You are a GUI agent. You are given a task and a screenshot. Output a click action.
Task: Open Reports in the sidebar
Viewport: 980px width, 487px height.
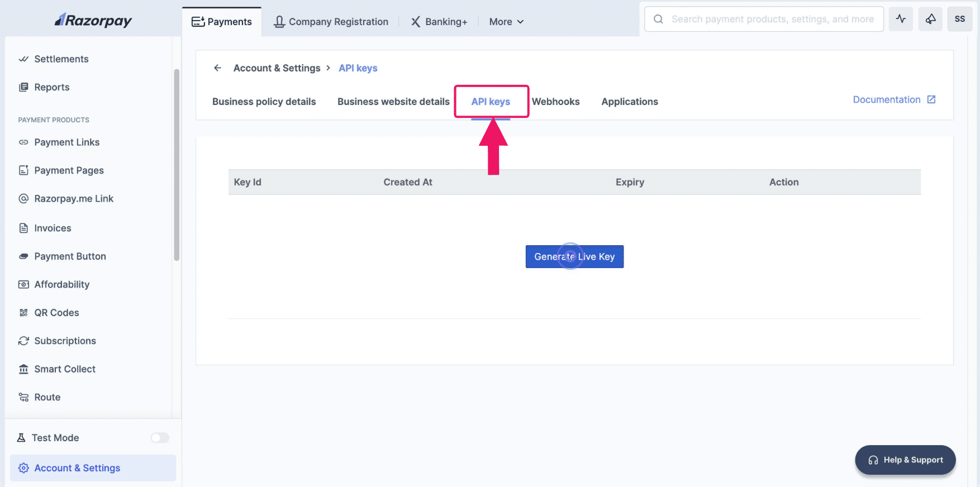(x=52, y=87)
